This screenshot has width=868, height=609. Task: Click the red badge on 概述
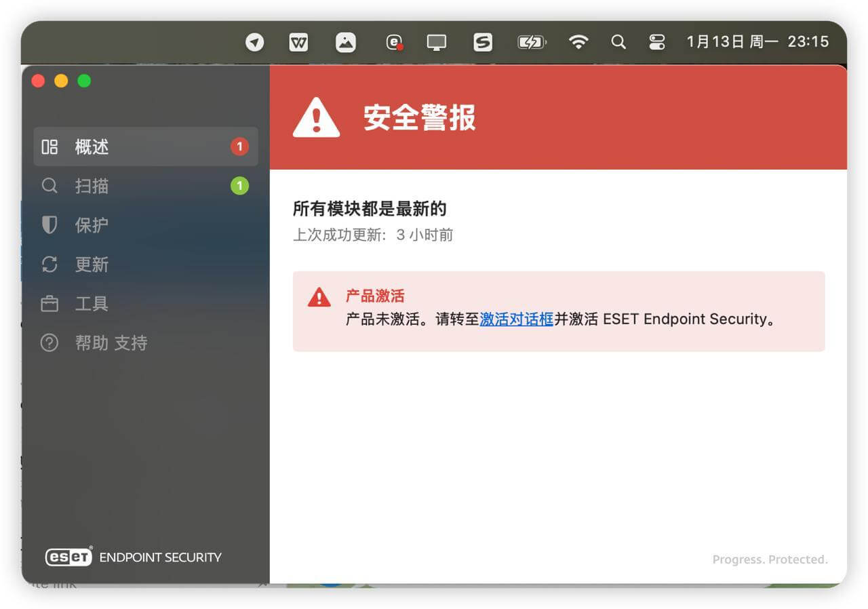(x=239, y=146)
